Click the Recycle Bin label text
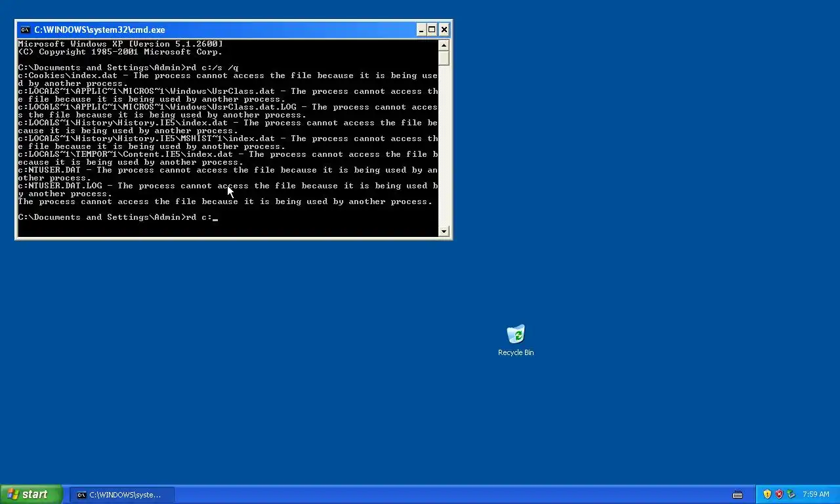The height and width of the screenshot is (504, 840). tap(516, 352)
